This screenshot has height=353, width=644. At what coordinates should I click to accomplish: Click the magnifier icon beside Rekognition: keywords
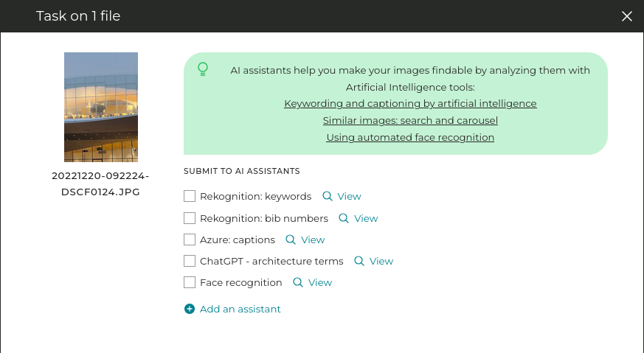click(328, 196)
